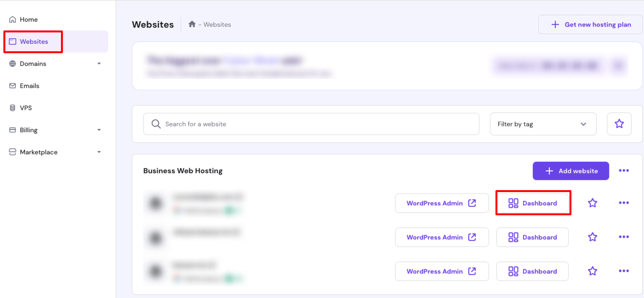644x298 pixels.
Task: Toggle favorite star for third website
Action: point(593,271)
